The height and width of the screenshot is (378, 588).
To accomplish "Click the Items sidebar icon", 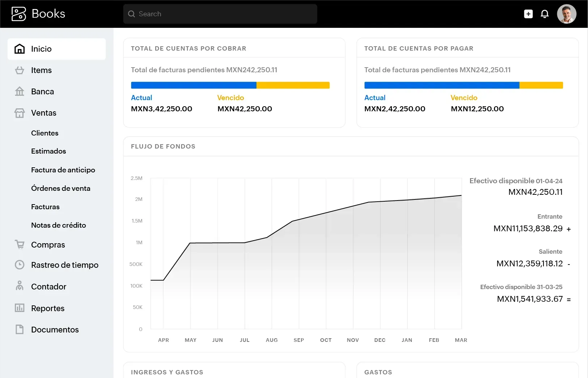I will point(19,70).
